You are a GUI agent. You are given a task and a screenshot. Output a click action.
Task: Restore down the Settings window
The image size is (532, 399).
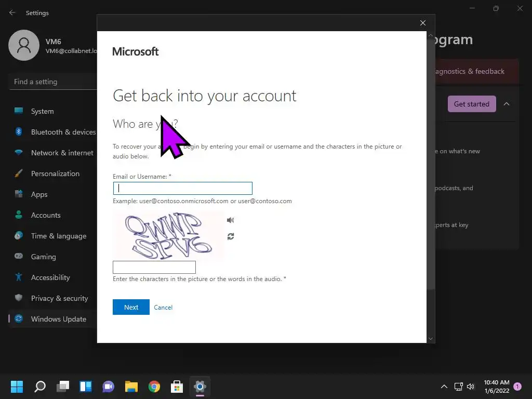tap(496, 8)
